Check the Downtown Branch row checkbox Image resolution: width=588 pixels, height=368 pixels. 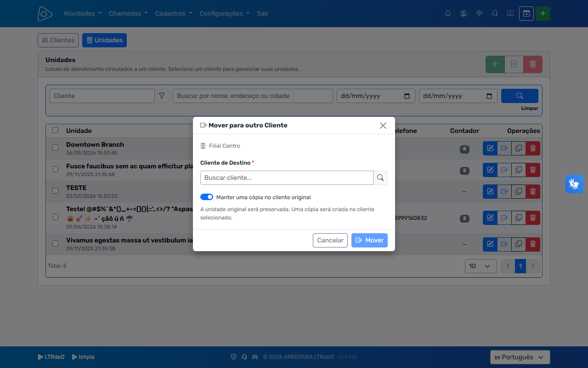click(55, 148)
